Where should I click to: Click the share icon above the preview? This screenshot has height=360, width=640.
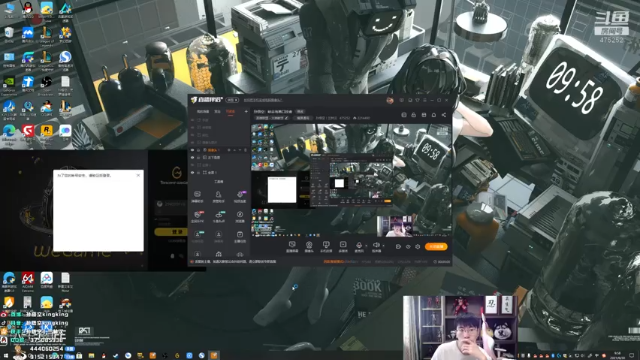444,115
